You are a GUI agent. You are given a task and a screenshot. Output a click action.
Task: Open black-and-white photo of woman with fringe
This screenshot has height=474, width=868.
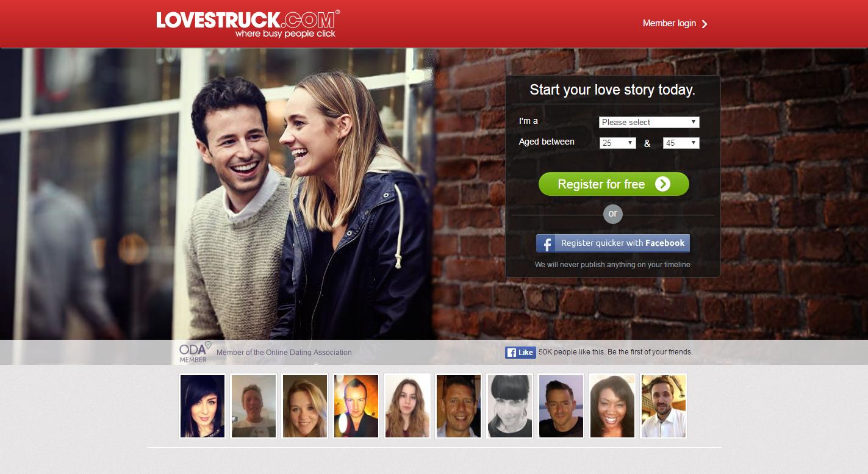[510, 406]
